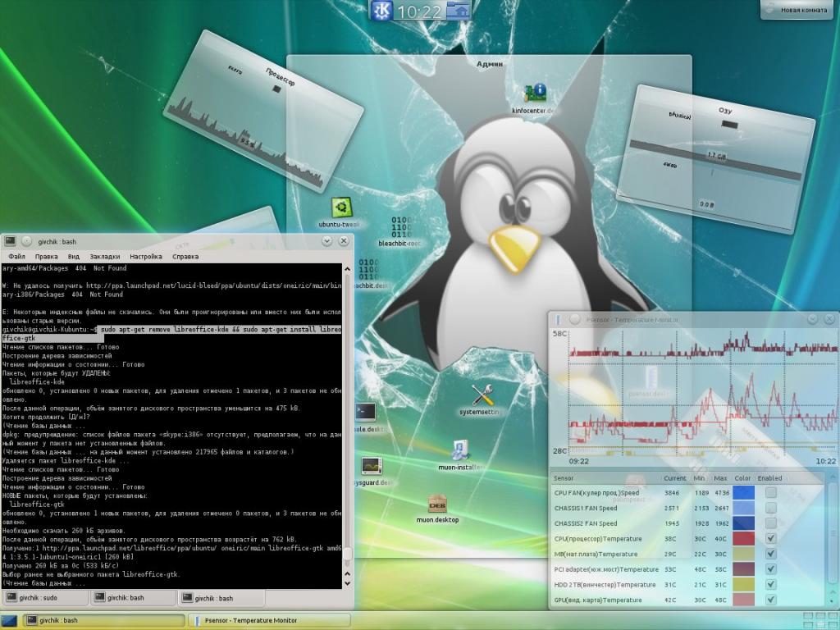Click the Konsole scrollbar down arrow at bottom
840x630 pixels.
click(x=347, y=583)
